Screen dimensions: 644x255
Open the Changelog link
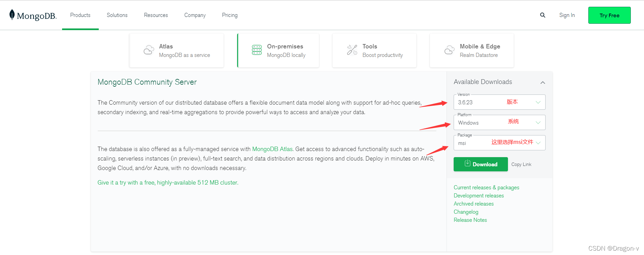466,212
